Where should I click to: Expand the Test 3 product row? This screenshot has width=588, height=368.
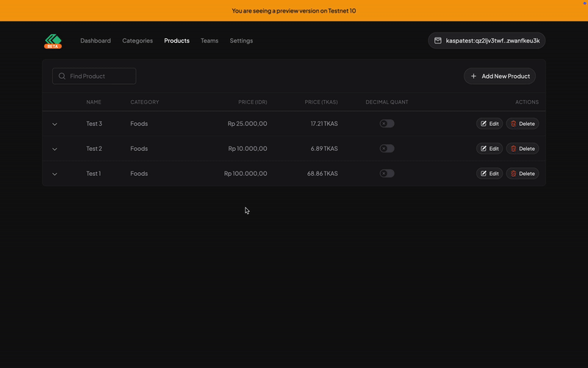(54, 124)
